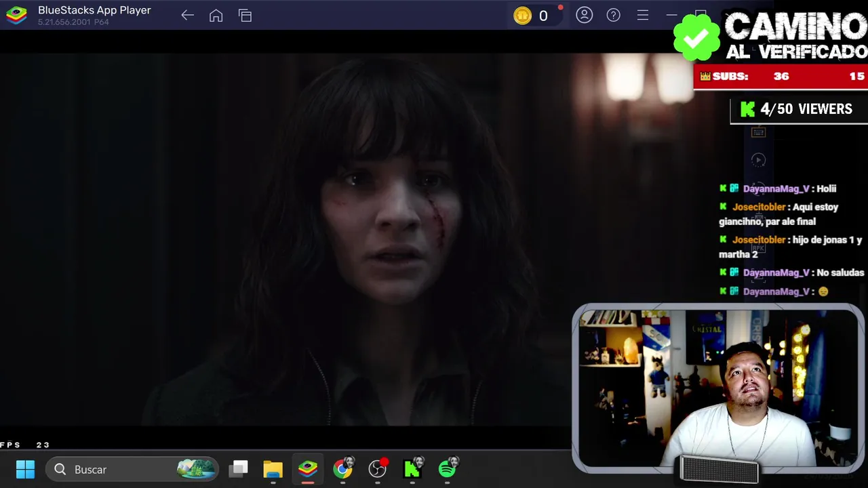Screen dimensions: 868x488
Task: Click the BlueStacks logo in title bar
Action: coord(16,16)
